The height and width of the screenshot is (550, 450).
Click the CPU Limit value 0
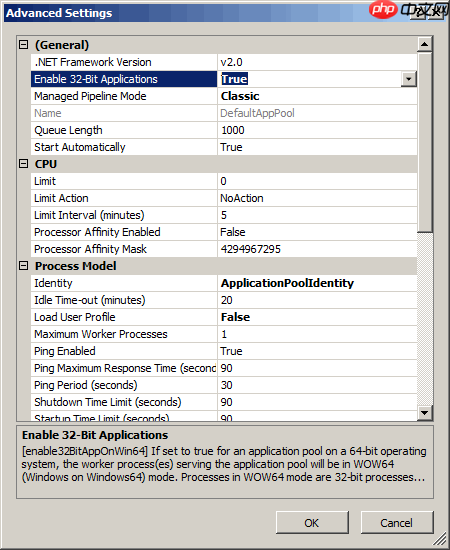click(223, 181)
